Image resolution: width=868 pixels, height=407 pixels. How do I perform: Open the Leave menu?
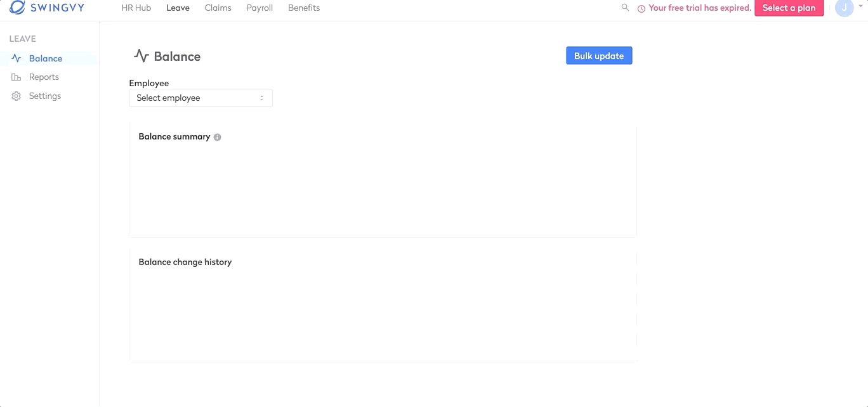click(178, 8)
